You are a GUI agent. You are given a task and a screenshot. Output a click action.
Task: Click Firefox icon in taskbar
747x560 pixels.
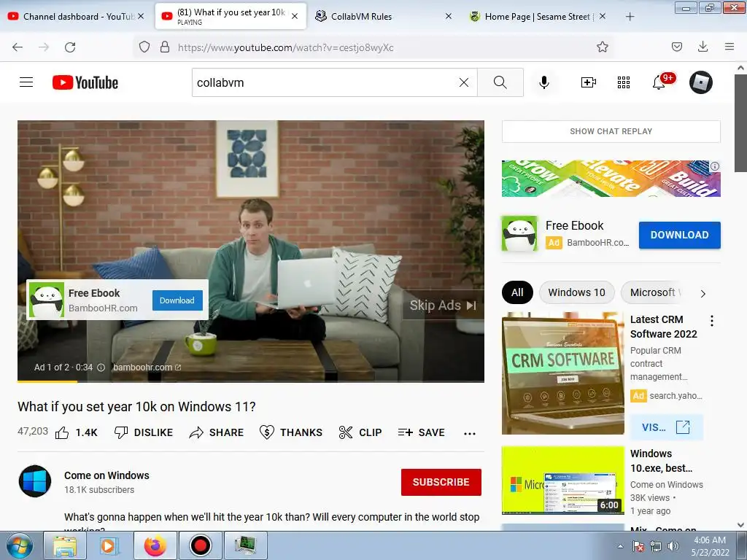coord(155,545)
